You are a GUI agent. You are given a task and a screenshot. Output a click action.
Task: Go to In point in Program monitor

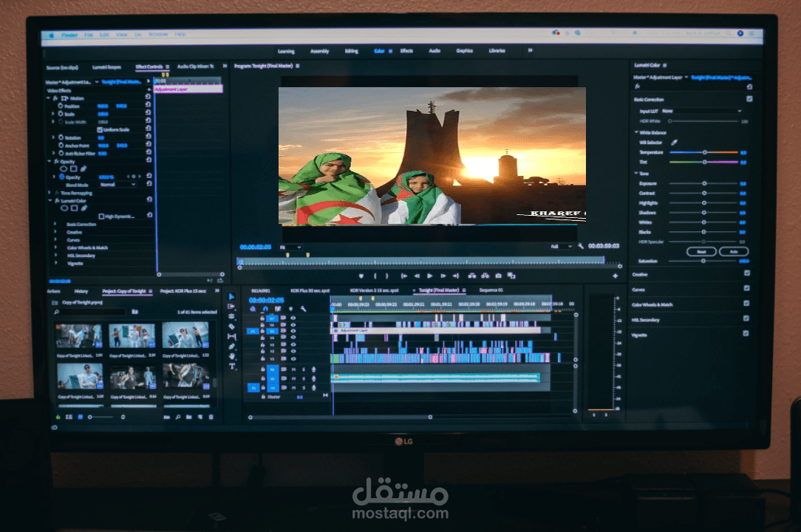point(404,276)
